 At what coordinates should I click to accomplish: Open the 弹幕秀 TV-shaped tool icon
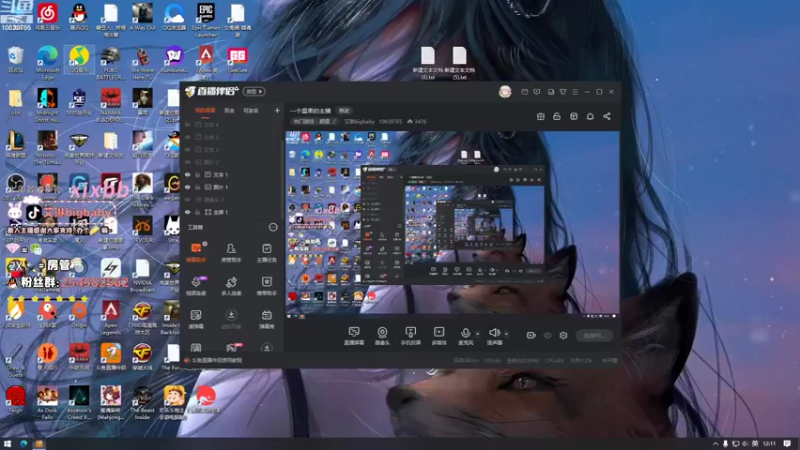click(266, 318)
